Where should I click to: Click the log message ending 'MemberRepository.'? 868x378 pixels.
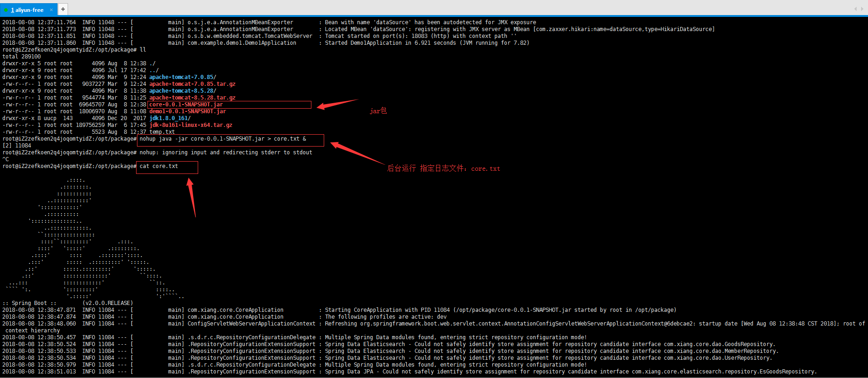click(552, 351)
